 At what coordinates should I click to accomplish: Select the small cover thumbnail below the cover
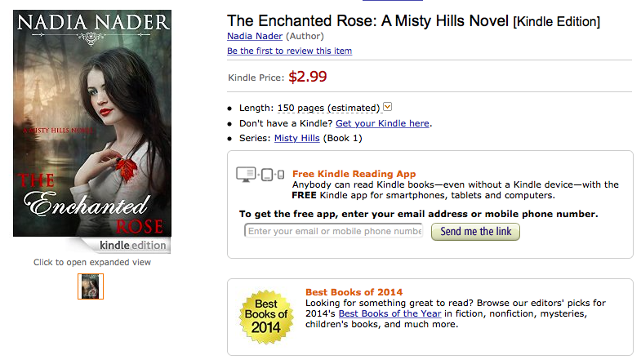point(91,286)
